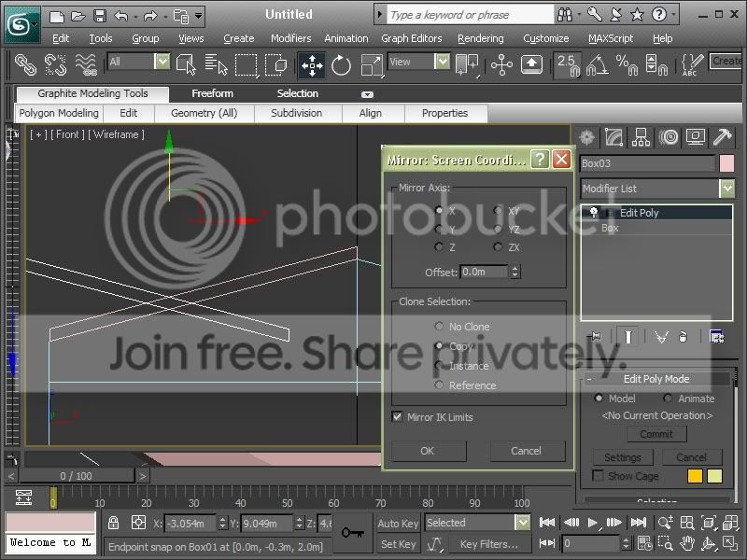Choose Instance clone option
The image size is (747, 560).
pos(439,365)
